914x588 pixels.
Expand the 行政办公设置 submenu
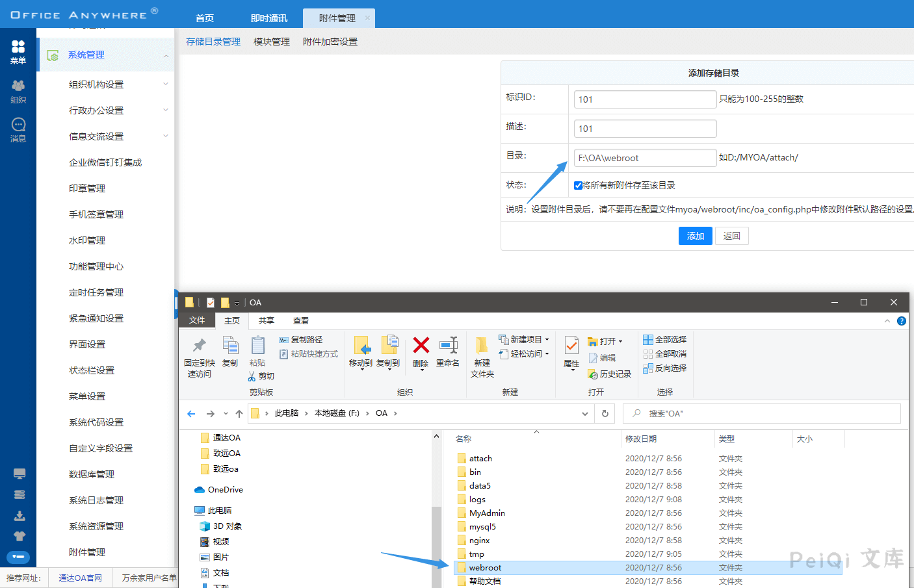click(x=166, y=110)
